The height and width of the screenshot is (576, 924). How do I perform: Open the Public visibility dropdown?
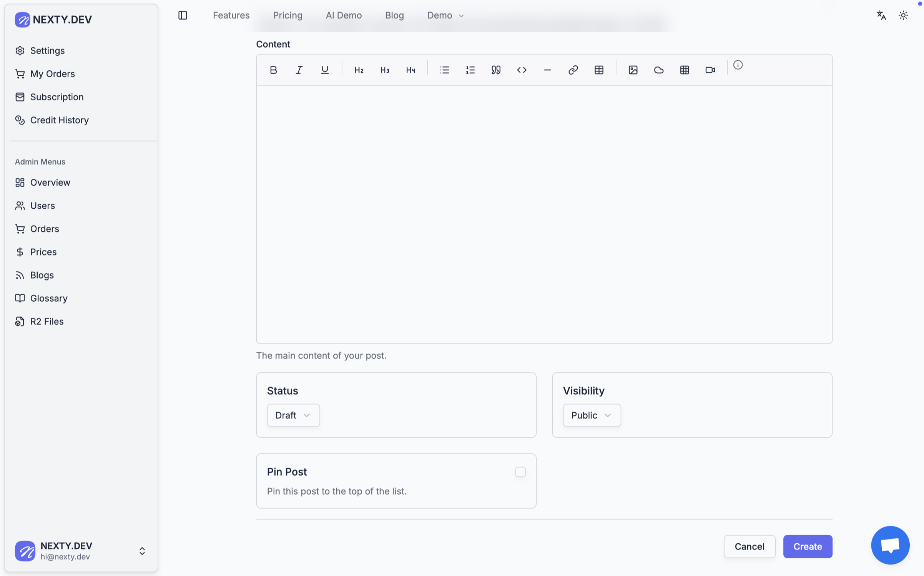(x=591, y=415)
